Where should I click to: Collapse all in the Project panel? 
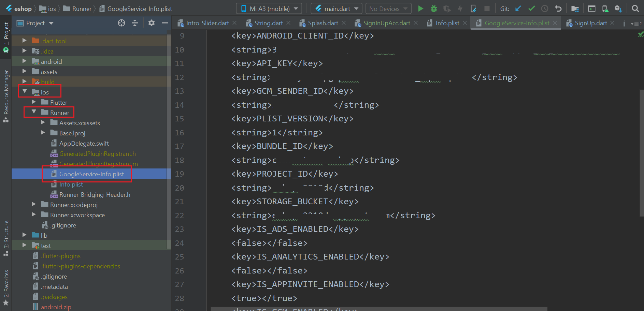click(135, 23)
